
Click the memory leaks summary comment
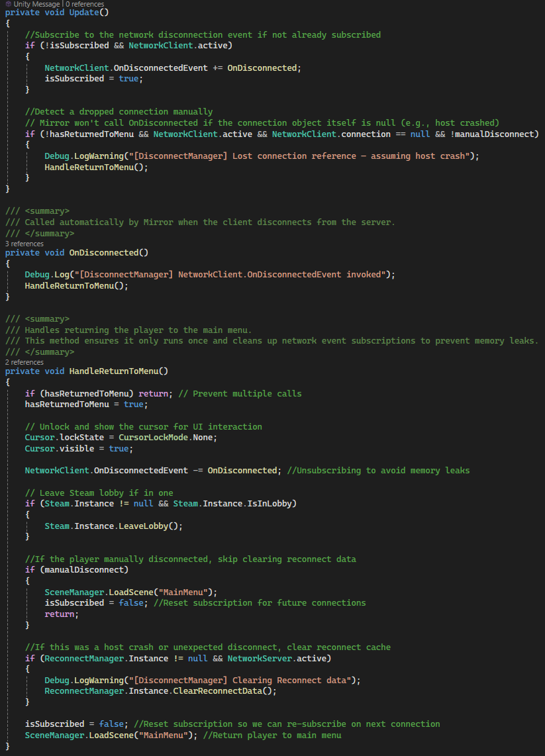coord(265,340)
